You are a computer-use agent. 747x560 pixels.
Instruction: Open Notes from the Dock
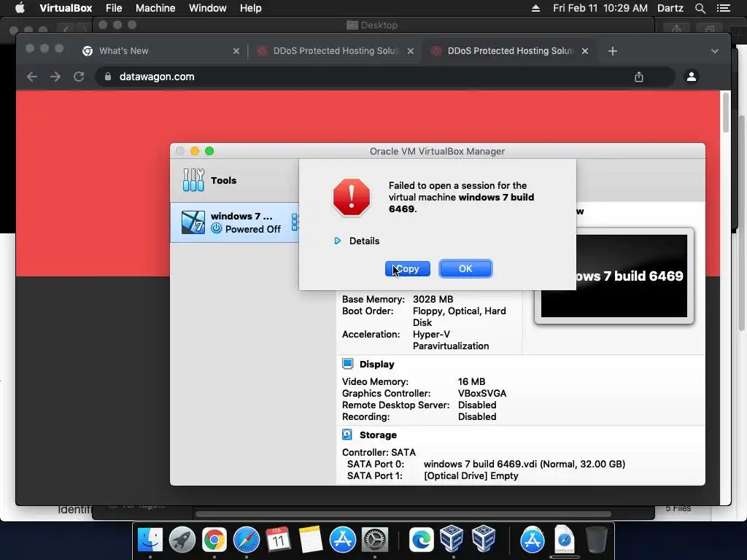coord(311,539)
